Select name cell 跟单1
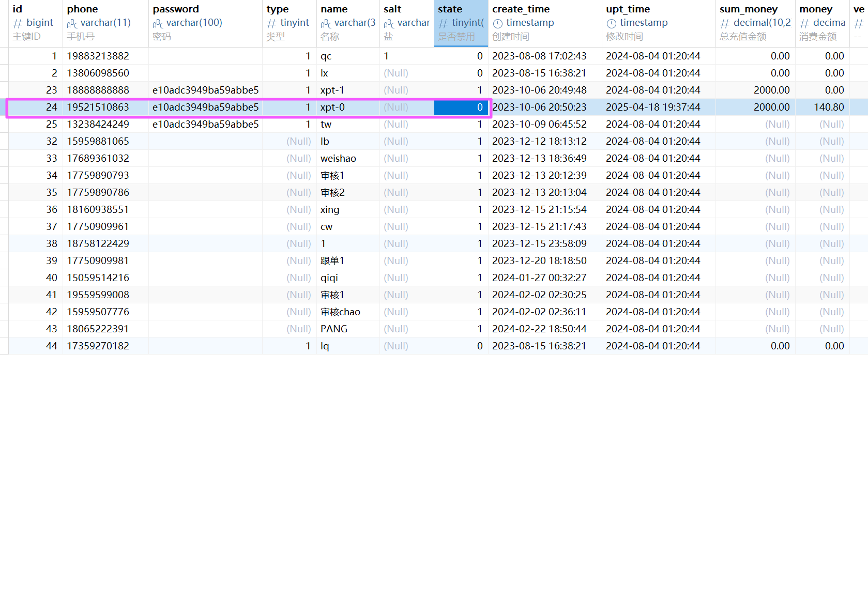This screenshot has height=615, width=868. pos(348,260)
